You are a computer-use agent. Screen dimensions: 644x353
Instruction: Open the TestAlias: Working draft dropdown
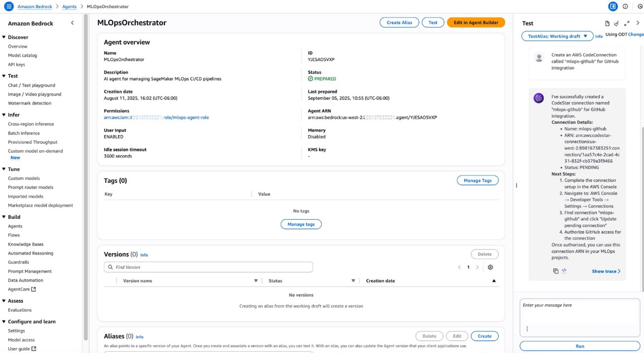point(557,36)
